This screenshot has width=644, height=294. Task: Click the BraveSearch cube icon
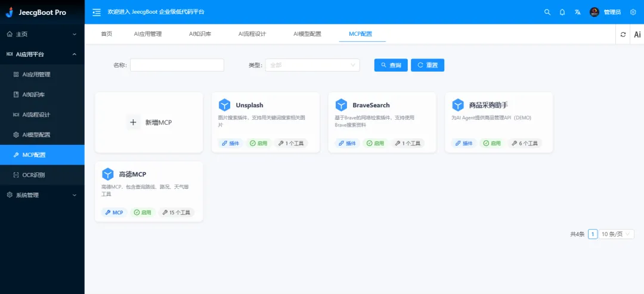click(341, 105)
